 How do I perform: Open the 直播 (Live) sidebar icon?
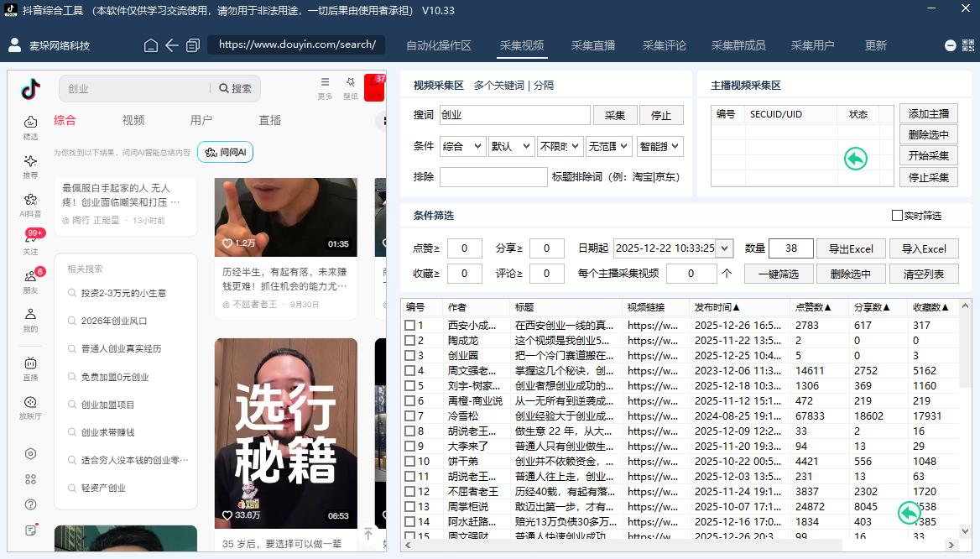31,367
